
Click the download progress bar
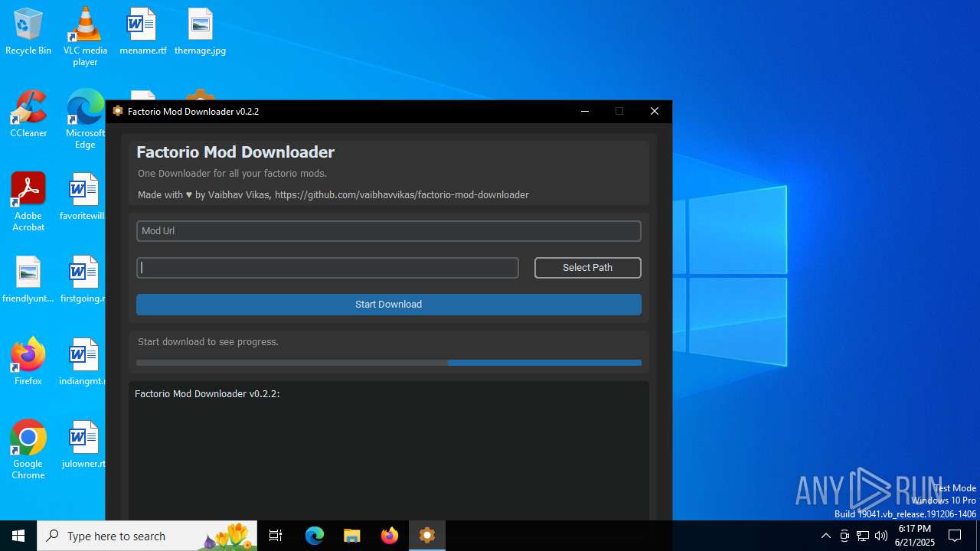click(x=388, y=363)
